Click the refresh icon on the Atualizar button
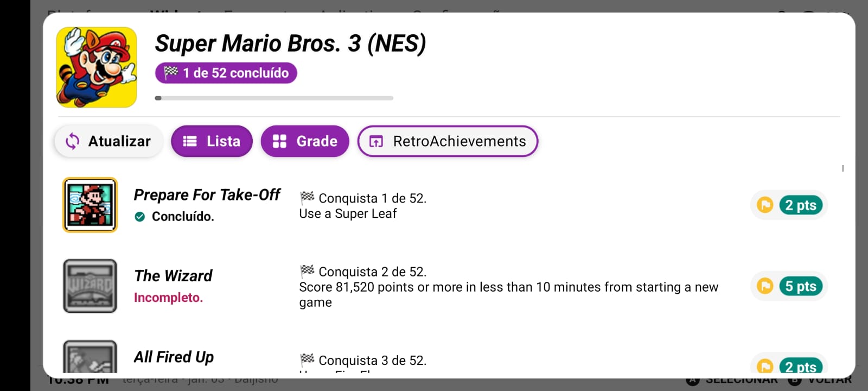The image size is (868, 391). tap(72, 141)
